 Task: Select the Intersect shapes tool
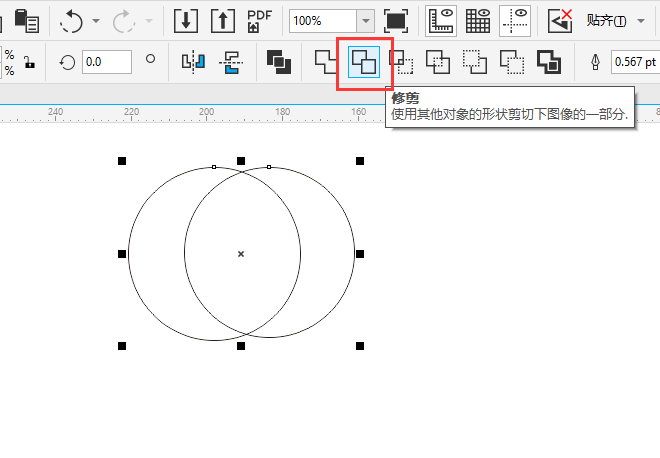point(401,63)
